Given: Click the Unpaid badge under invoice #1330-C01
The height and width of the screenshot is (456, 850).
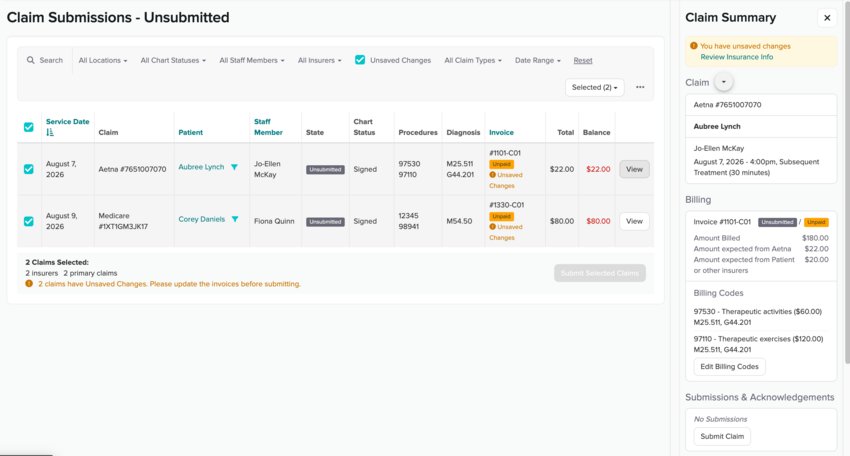Looking at the screenshot, I should click(501, 216).
